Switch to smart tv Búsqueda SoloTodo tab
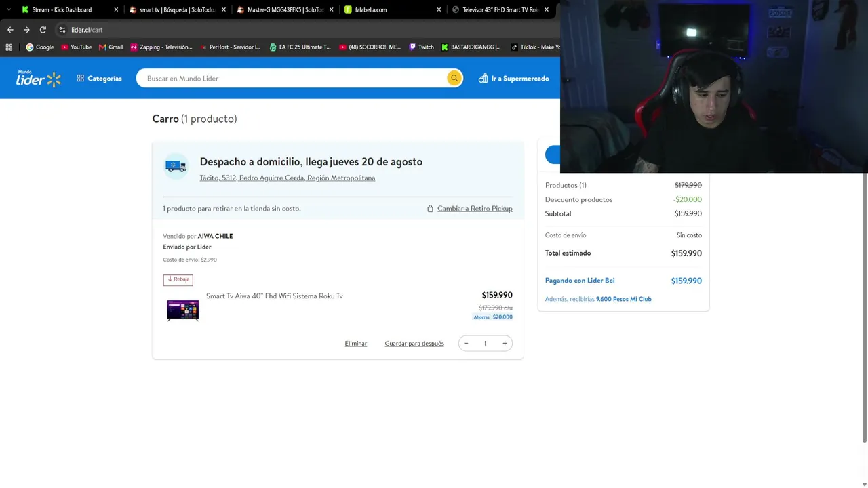Screen dimensions: 868x488 pyautogui.click(x=176, y=10)
